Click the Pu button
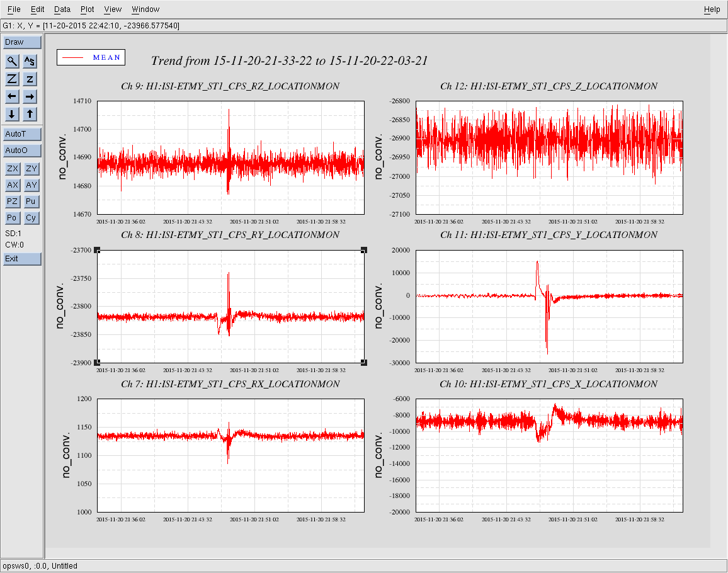The height and width of the screenshot is (573, 728). 31,201
